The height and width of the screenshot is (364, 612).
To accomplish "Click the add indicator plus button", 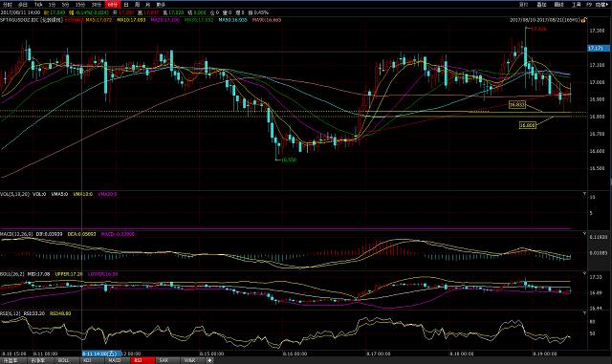I will click(209, 360).
